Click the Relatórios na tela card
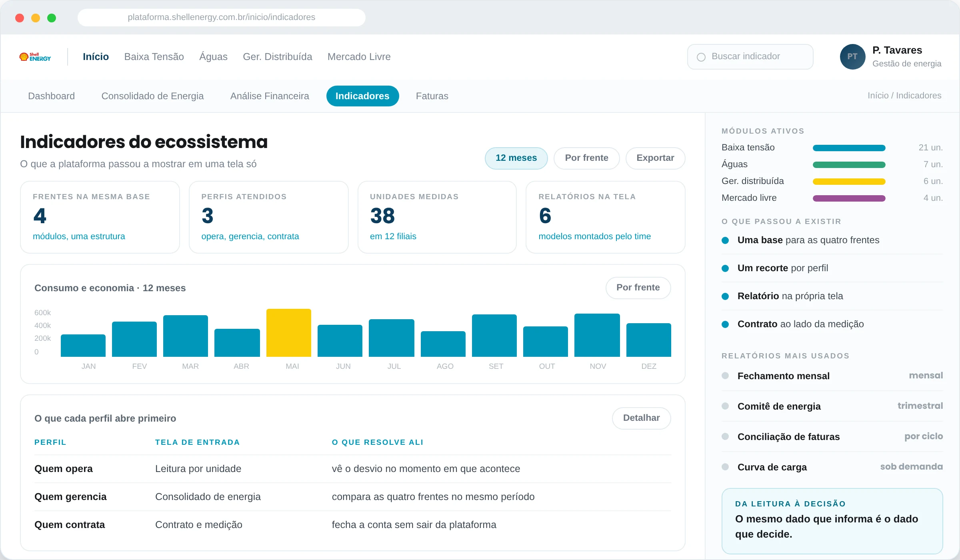Viewport: 960px width, 560px height. point(606,217)
